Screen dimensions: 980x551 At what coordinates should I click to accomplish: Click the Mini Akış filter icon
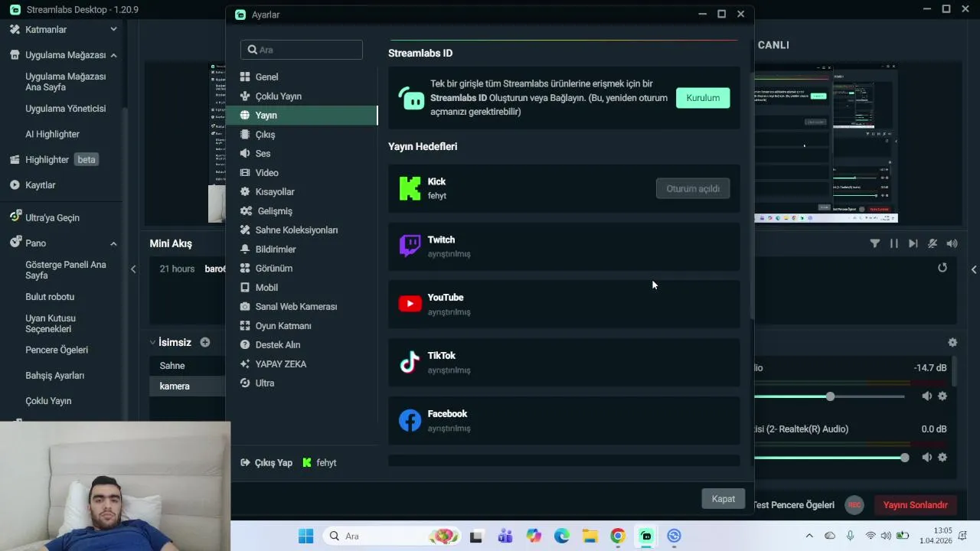(x=875, y=243)
